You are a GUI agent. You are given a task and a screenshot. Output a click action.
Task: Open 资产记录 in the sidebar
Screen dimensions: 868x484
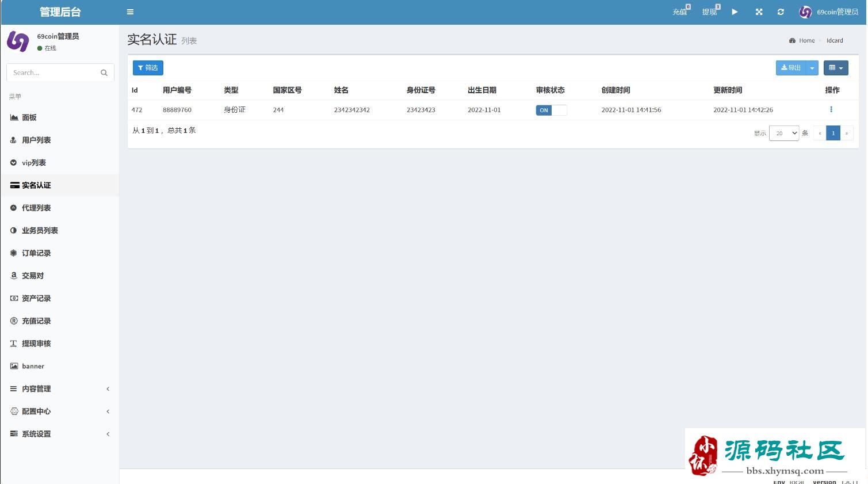(x=60, y=298)
